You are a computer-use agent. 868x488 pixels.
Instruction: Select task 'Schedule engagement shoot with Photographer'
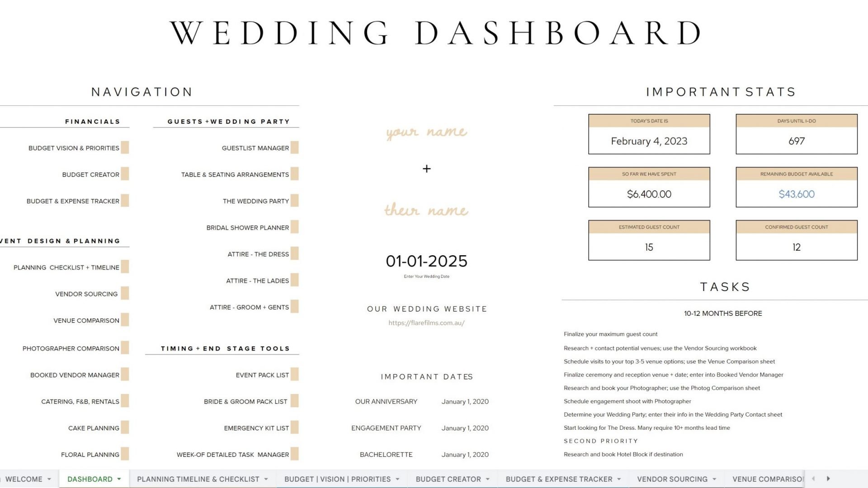627,401
